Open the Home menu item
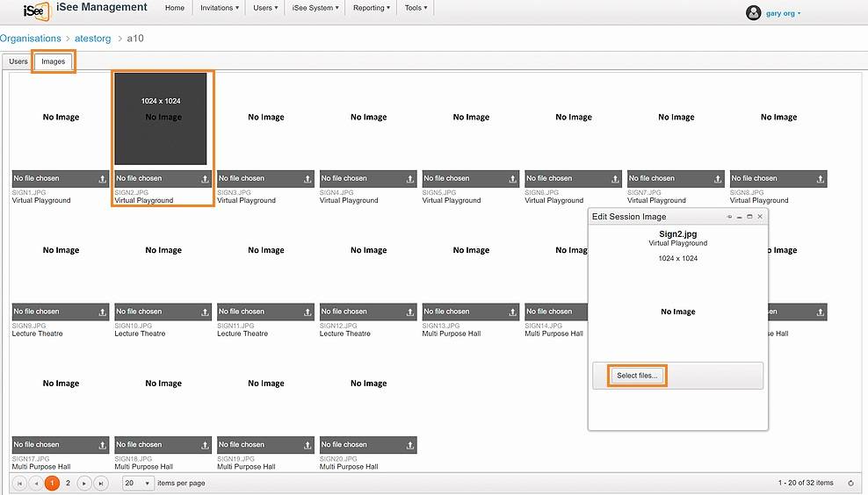Screen dimensions: 868x495 pos(175,8)
